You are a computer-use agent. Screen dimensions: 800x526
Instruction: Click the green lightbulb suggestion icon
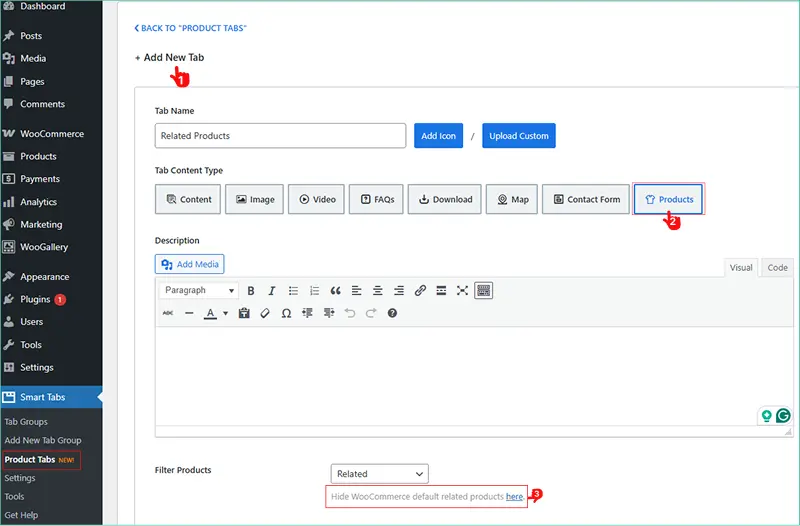click(766, 416)
